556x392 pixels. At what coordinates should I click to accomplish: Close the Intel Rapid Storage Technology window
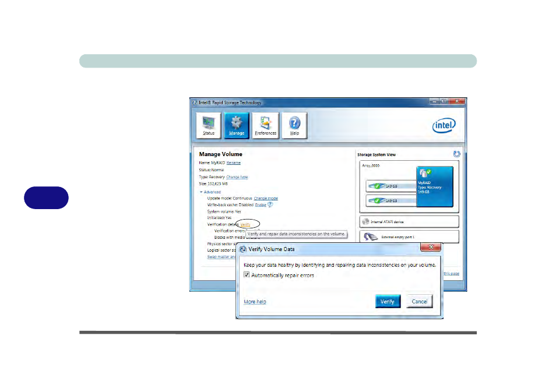coord(457,101)
